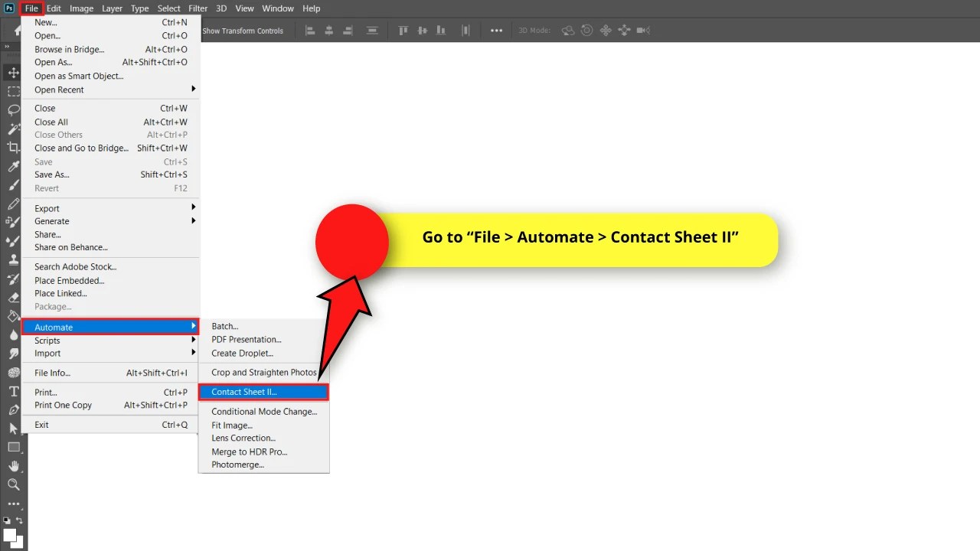Expand the Open Recent submenu
This screenshot has width=980, height=551.
pos(111,90)
